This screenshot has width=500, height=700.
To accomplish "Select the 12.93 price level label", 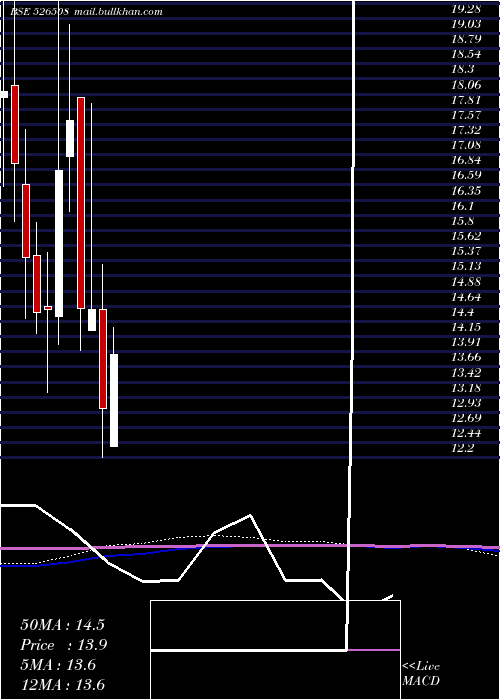I will 466,403.
